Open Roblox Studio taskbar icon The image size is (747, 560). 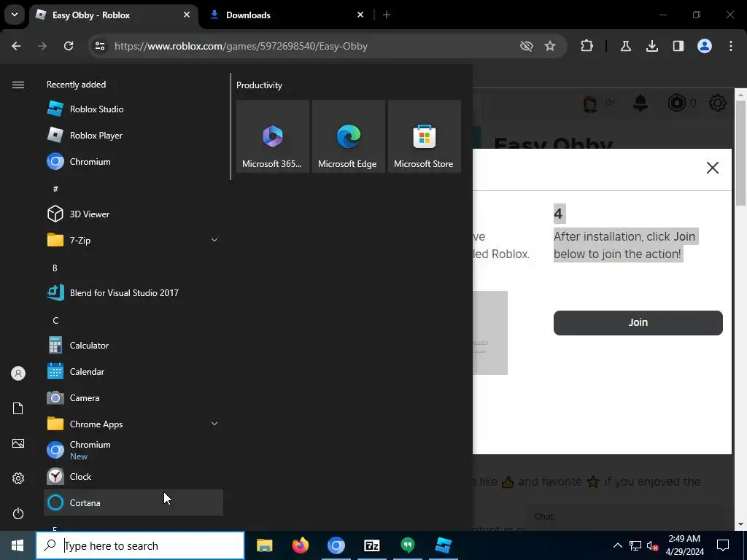443,545
